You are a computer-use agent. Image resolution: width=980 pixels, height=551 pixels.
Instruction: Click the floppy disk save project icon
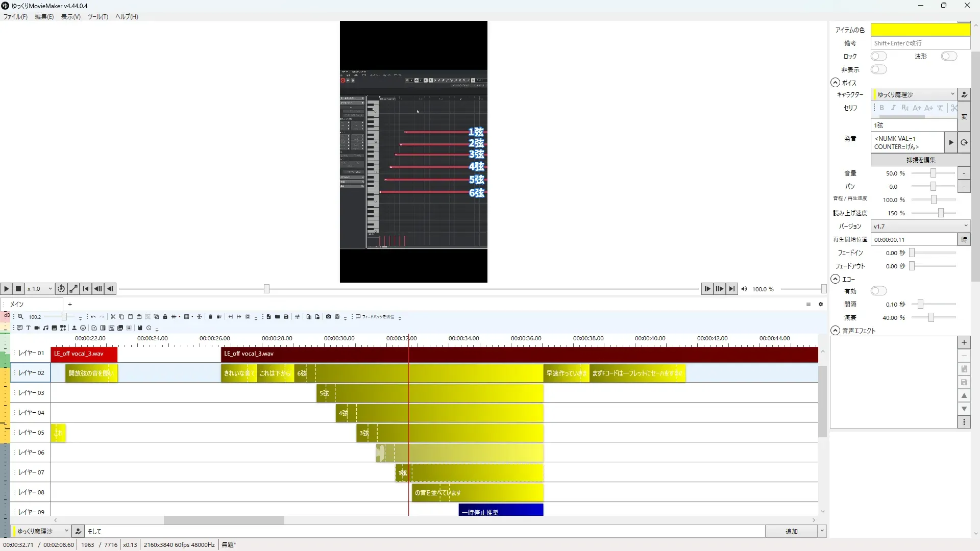pyautogui.click(x=286, y=317)
